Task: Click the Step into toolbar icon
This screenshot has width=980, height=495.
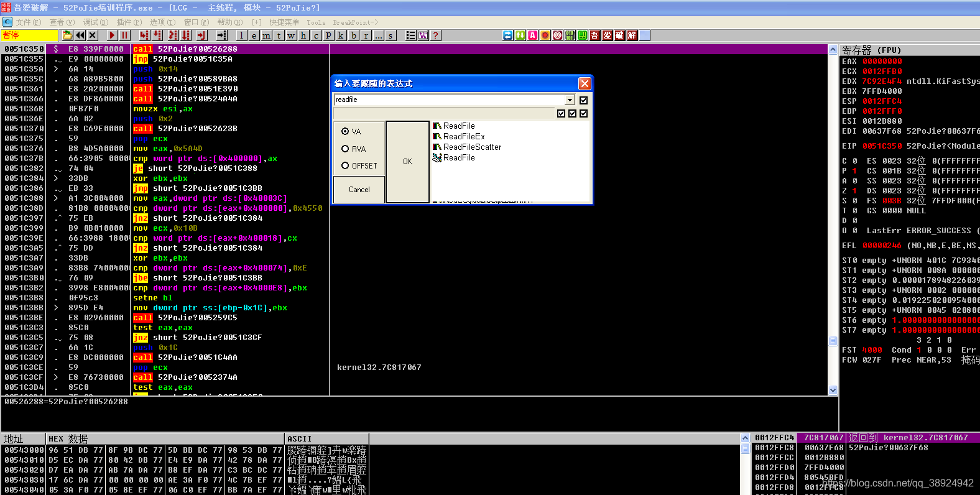Action: [144, 35]
